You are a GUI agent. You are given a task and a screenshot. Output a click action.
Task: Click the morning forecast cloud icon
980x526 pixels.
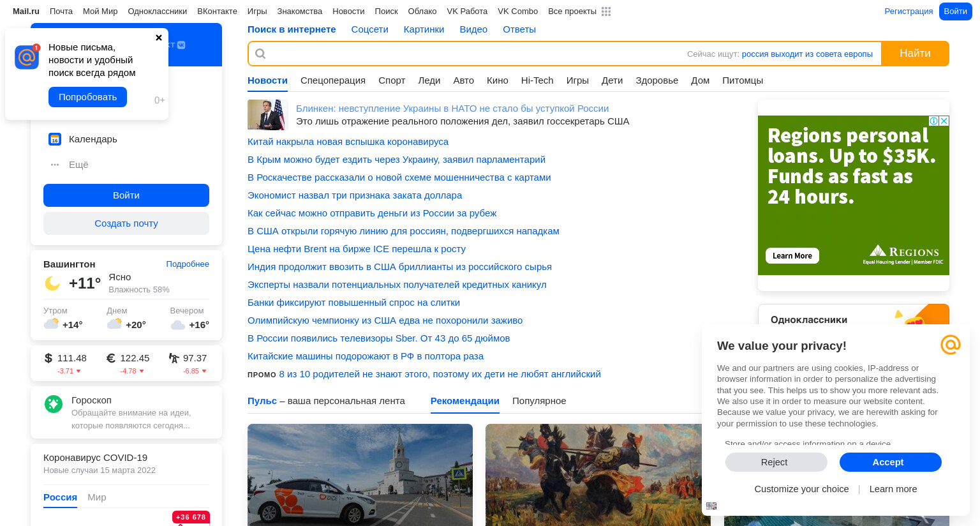(52, 324)
